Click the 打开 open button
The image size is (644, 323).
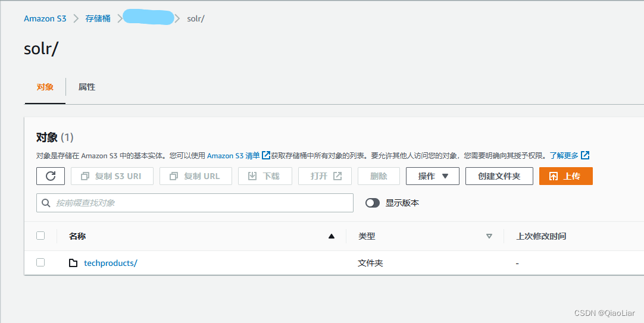click(x=325, y=176)
